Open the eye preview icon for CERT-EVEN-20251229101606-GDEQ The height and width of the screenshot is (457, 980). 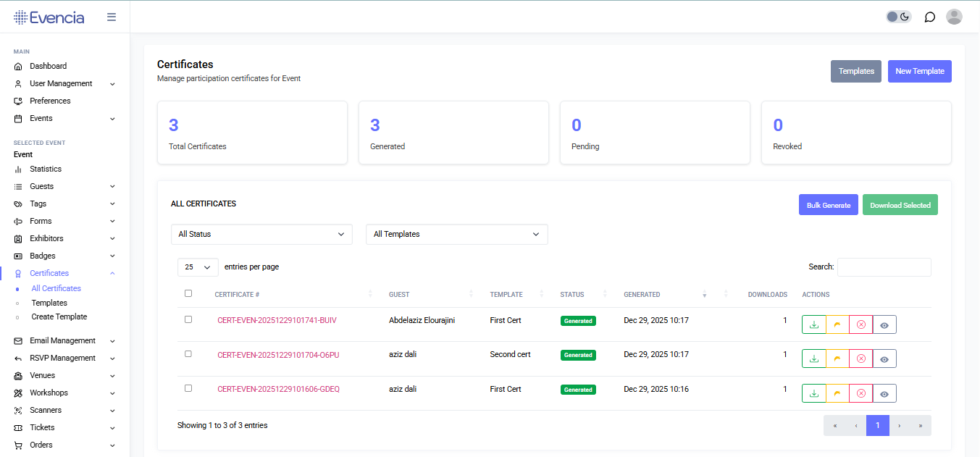(884, 393)
